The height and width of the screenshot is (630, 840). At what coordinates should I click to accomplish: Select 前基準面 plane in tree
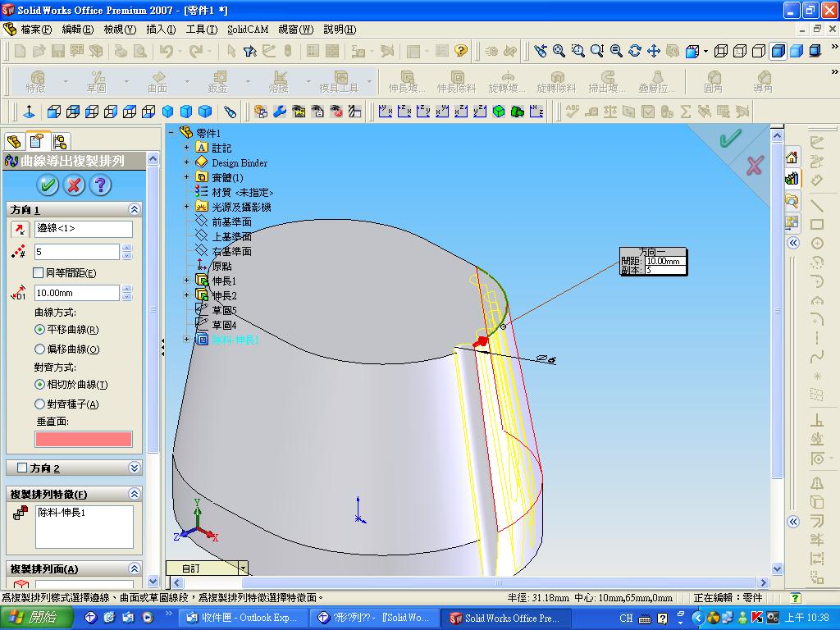(231, 221)
